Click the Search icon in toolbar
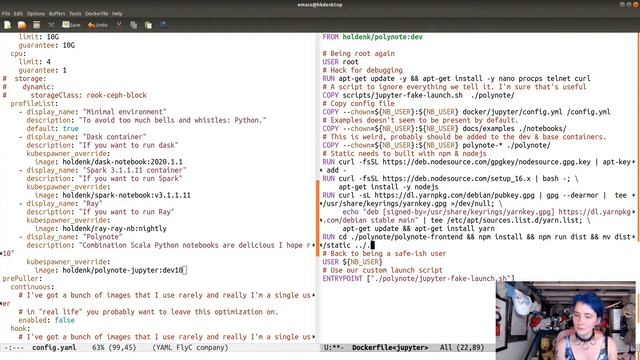This screenshot has width=640, height=360. click(x=163, y=25)
